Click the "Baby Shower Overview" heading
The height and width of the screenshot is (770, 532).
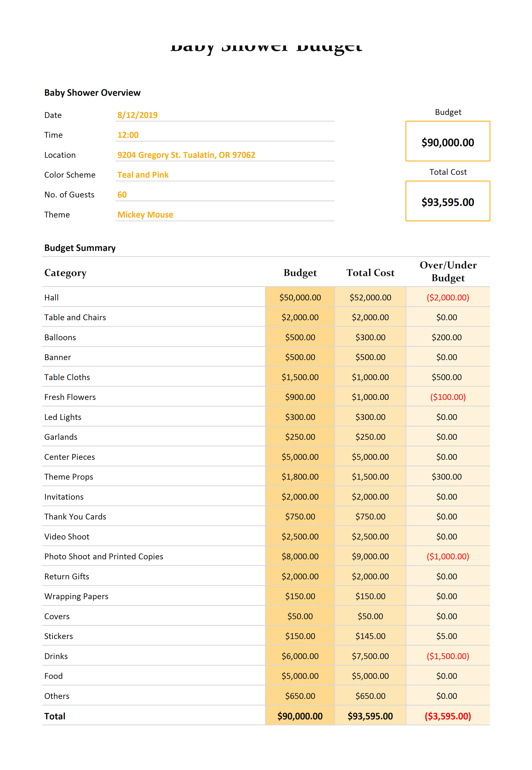[x=92, y=93]
